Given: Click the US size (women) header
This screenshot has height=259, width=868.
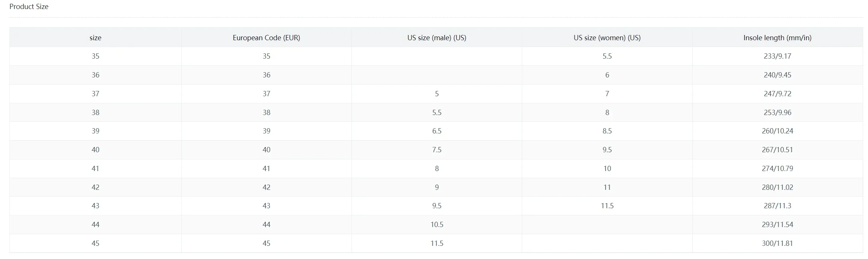Looking at the screenshot, I should 607,38.
